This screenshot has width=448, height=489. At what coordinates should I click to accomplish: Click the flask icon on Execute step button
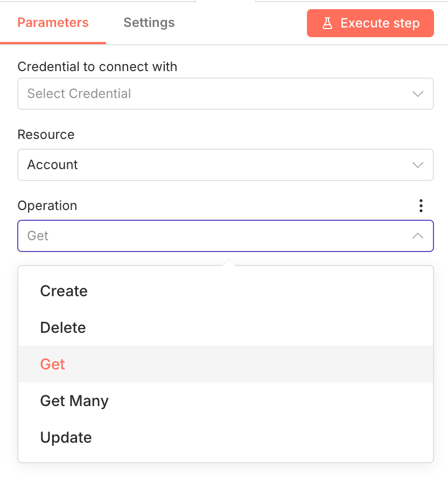pos(327,23)
